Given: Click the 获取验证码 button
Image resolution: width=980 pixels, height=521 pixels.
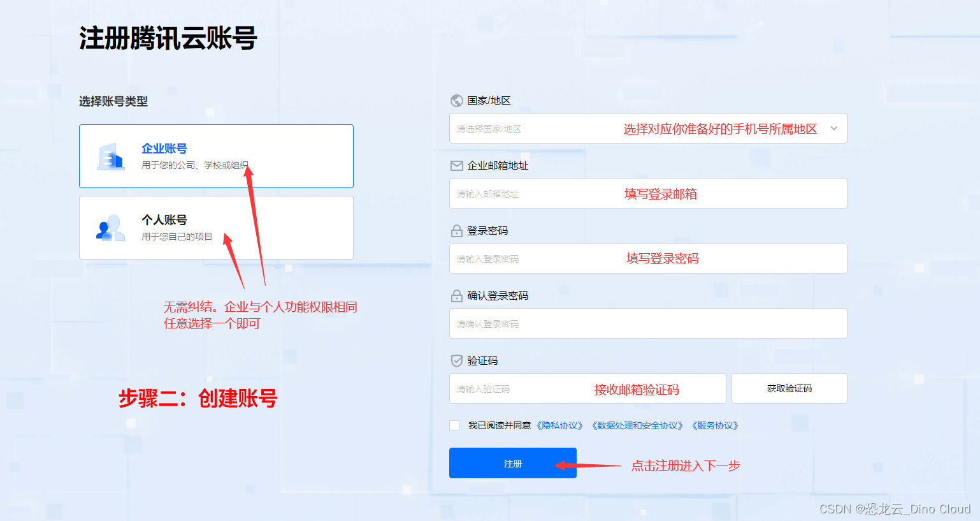Looking at the screenshot, I should [789, 388].
